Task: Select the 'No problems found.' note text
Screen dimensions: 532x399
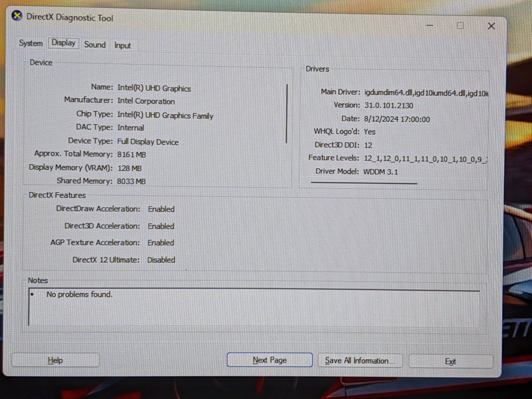Action: pyautogui.click(x=79, y=294)
